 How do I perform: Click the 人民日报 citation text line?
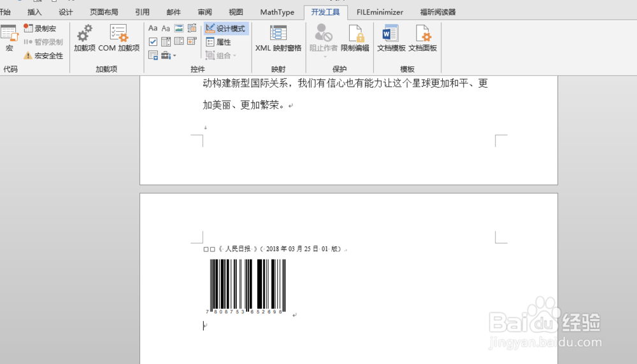click(275, 249)
